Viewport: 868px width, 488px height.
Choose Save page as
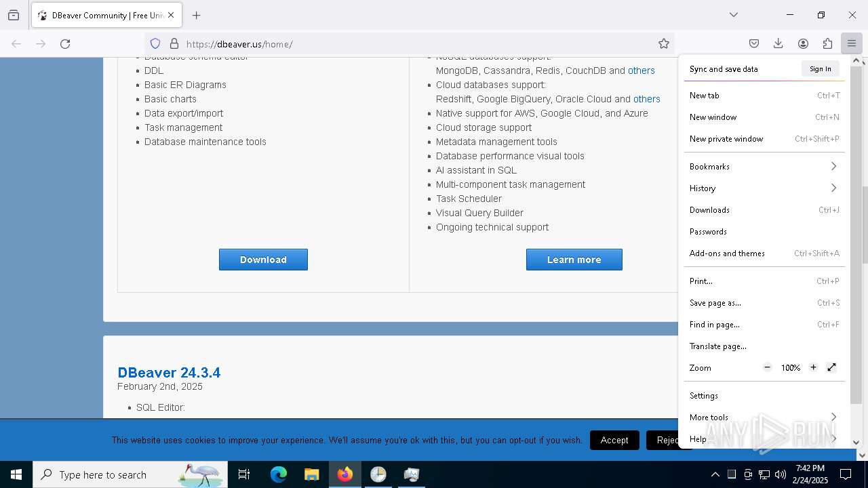pyautogui.click(x=764, y=303)
